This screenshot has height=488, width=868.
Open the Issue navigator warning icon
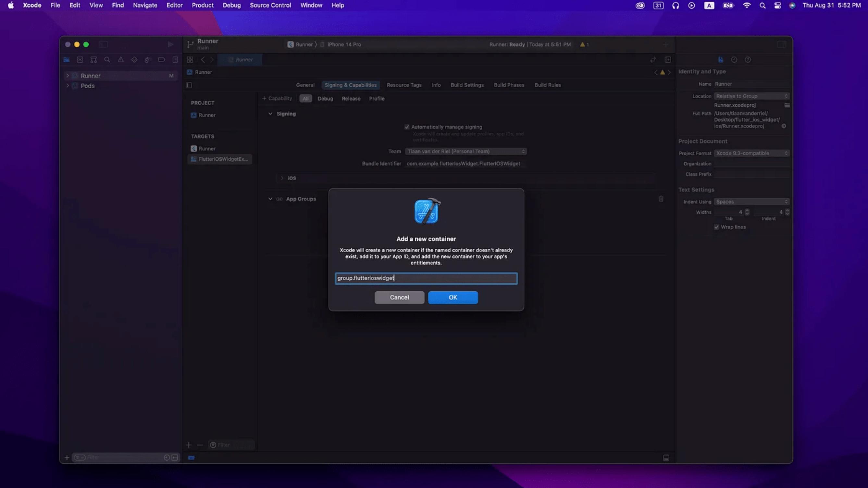(121, 60)
